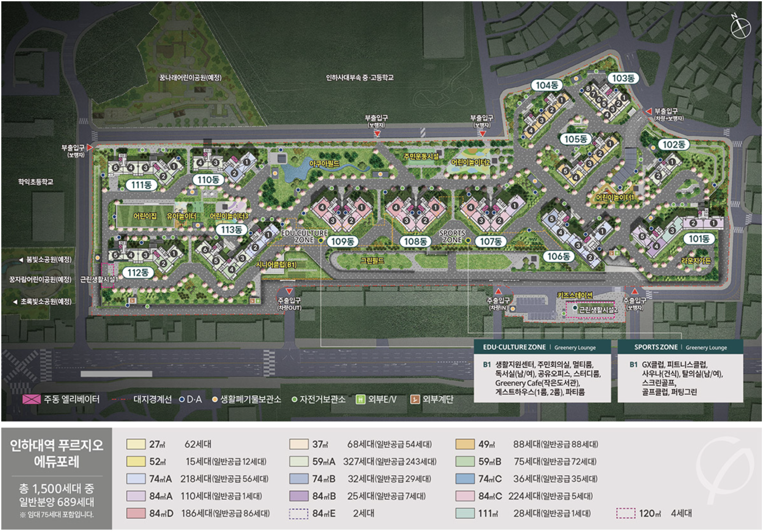Click the 74㎡C color swatch

(465, 479)
